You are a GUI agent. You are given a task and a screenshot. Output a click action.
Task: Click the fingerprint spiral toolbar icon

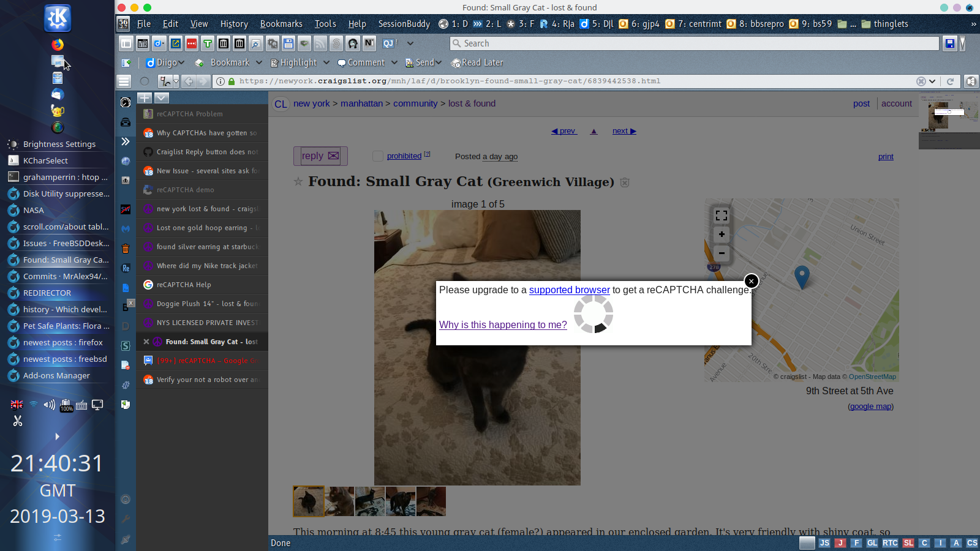click(x=336, y=43)
